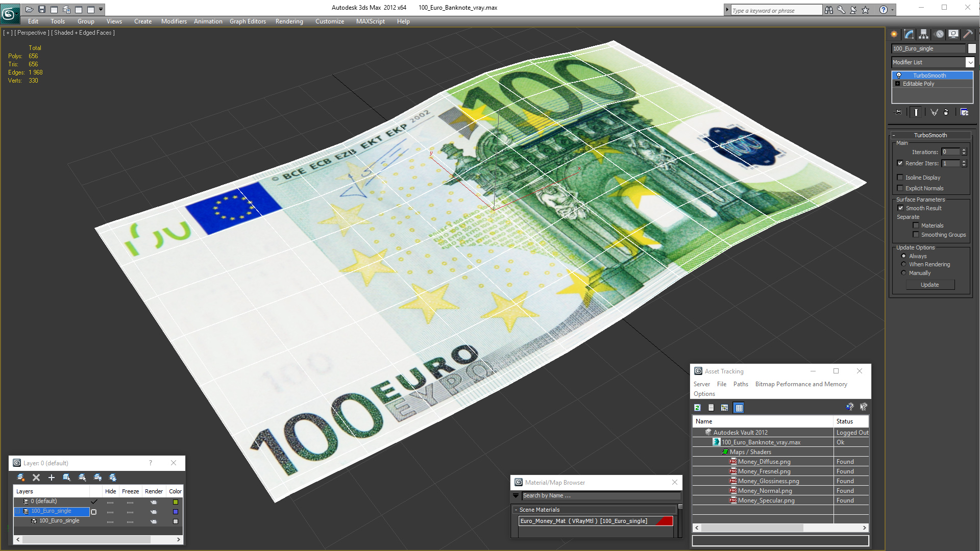Click Create New Layer icon in Layer dialog
980x551 pixels.
21,478
